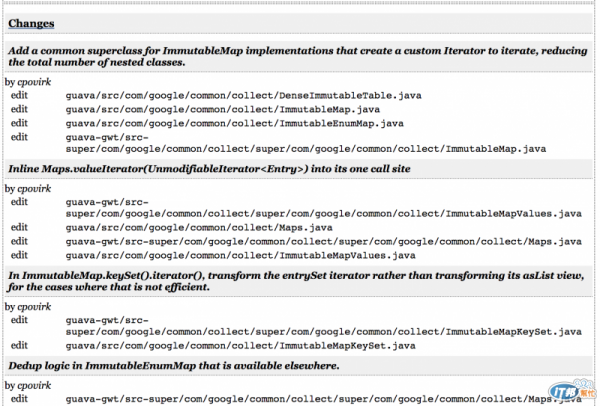This screenshot has width=600, height=406.
Task: Open the Changes heading link
Action: [x=31, y=23]
